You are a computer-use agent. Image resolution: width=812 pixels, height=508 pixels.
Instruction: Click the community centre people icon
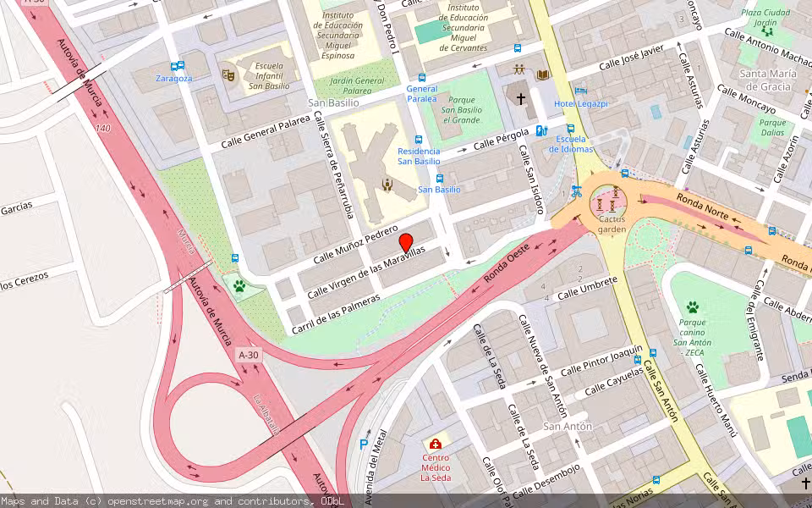[x=519, y=69]
